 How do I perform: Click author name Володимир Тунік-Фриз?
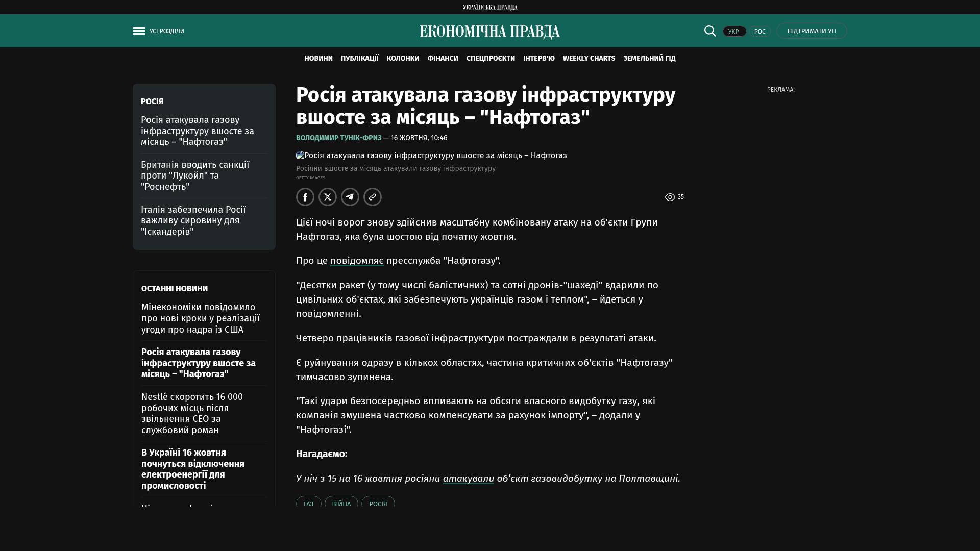(x=338, y=138)
